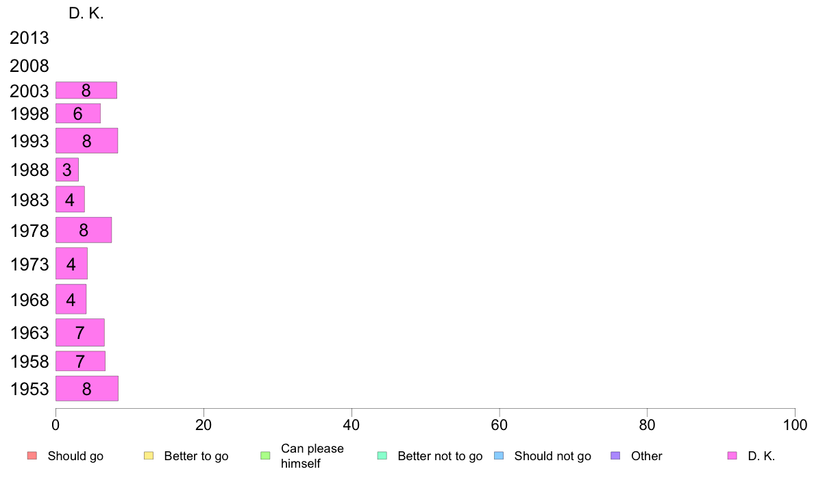Click the Other purple legend swatch
The height and width of the screenshot is (504, 814).
click(616, 456)
